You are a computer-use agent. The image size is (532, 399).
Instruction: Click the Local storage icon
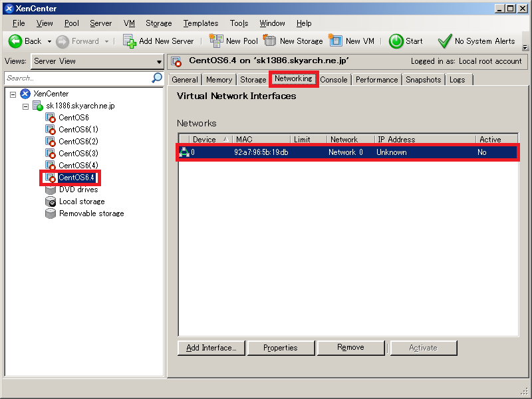point(51,201)
